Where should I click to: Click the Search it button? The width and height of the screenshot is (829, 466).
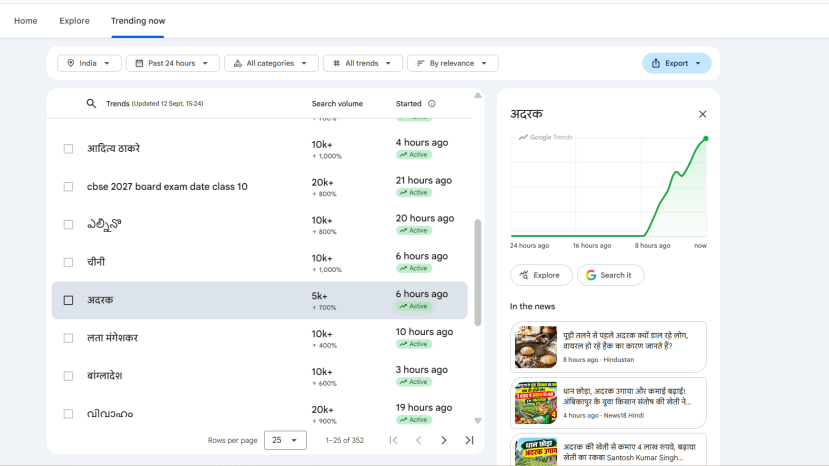tap(610, 275)
